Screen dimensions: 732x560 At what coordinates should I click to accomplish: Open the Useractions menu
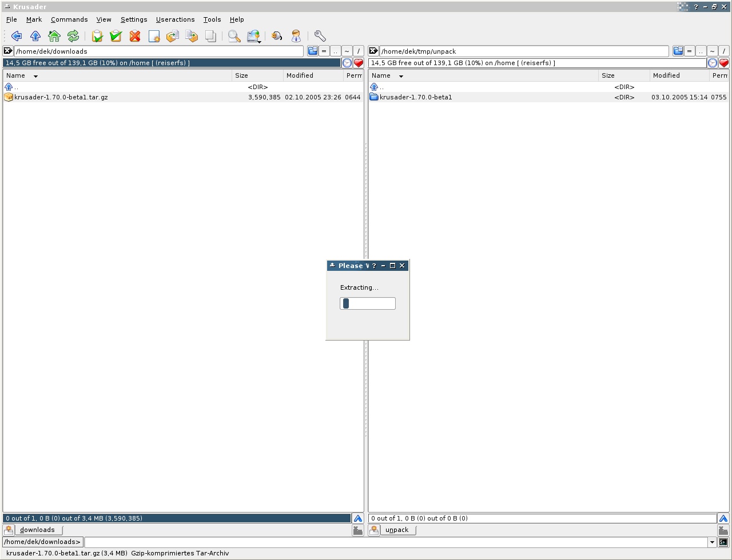pos(175,19)
